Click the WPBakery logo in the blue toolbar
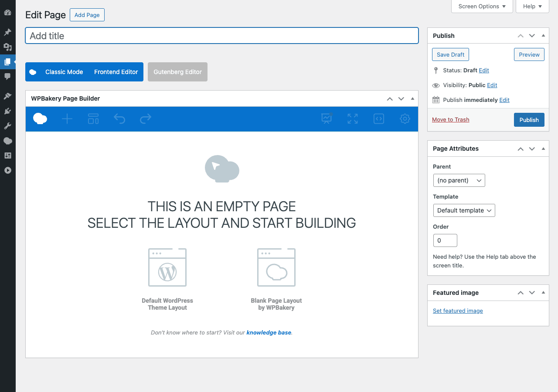The width and height of the screenshot is (558, 392). (40, 118)
